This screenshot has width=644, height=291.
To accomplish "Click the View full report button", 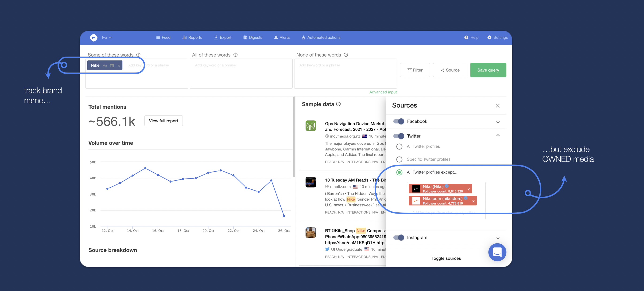I will tap(163, 121).
